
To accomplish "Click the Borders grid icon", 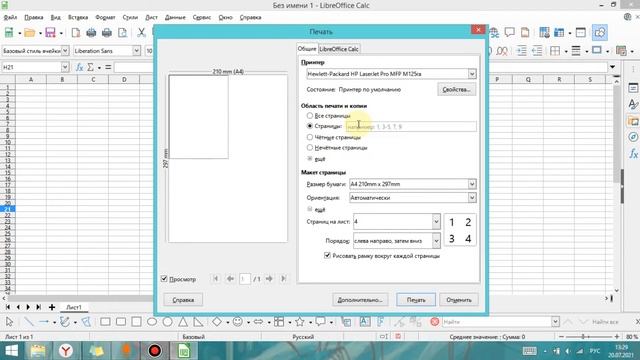I will (555, 51).
